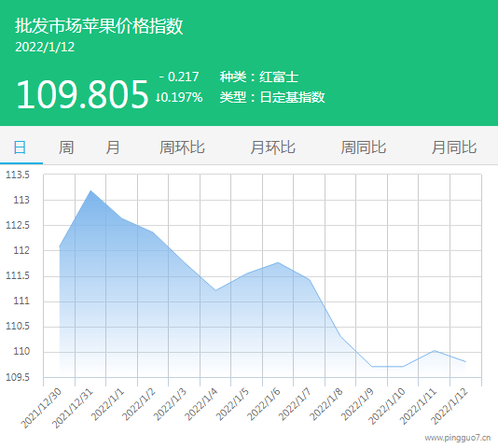The height and width of the screenshot is (448, 498).
Task: Click the 种类：红富士 label
Action: 259,77
